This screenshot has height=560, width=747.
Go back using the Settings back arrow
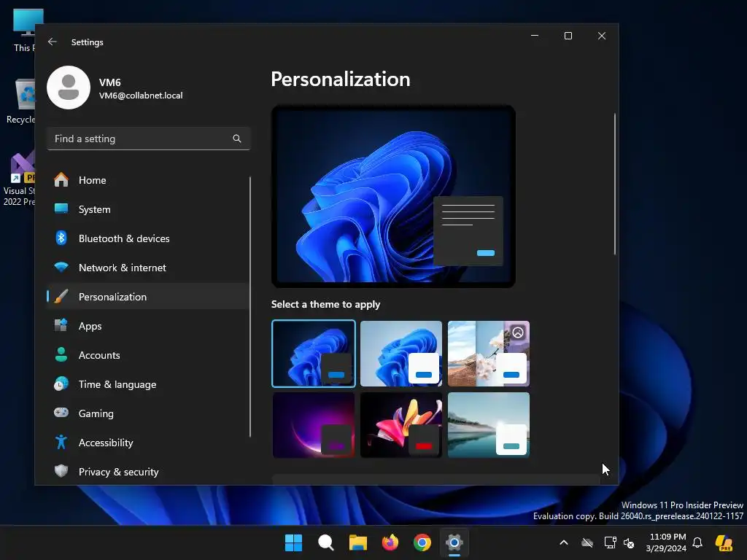coord(53,42)
